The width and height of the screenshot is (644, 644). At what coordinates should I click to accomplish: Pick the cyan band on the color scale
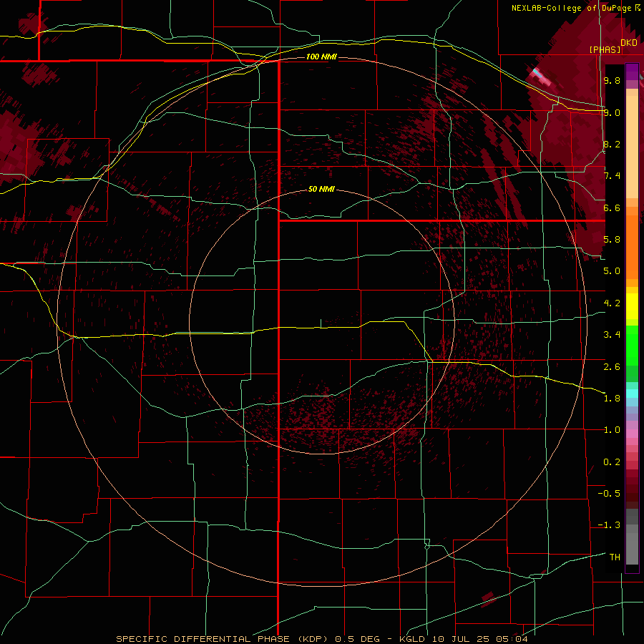tap(632, 394)
